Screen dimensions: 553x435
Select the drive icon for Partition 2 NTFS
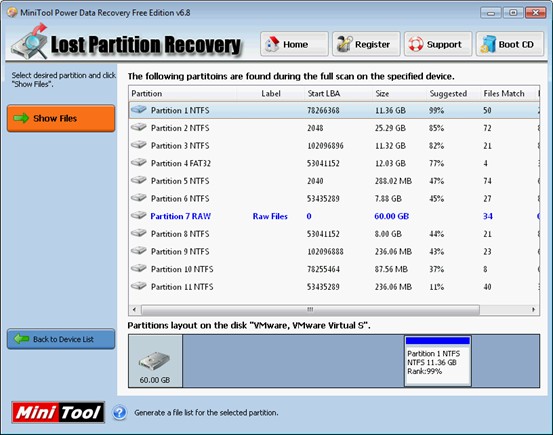[139, 127]
